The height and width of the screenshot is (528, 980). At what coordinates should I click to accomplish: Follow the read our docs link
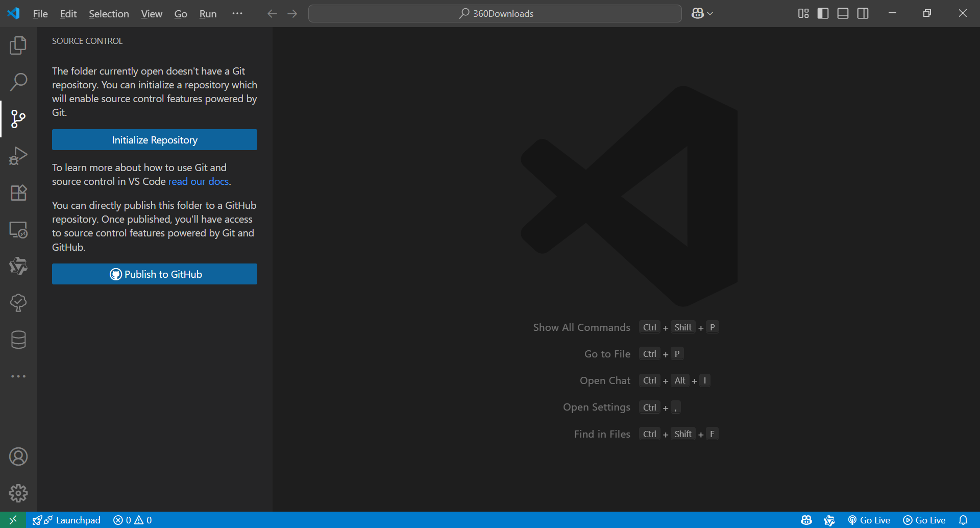(199, 181)
